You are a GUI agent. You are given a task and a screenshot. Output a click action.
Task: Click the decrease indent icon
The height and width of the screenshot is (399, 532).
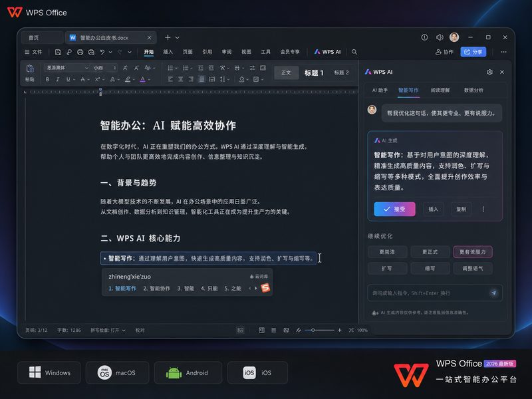tap(201, 68)
